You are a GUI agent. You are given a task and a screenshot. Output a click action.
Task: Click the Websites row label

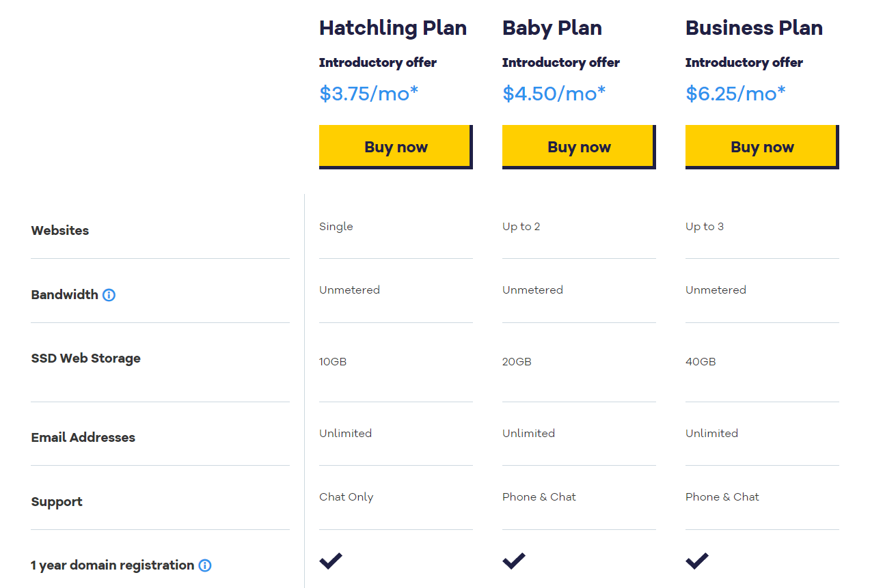click(59, 231)
